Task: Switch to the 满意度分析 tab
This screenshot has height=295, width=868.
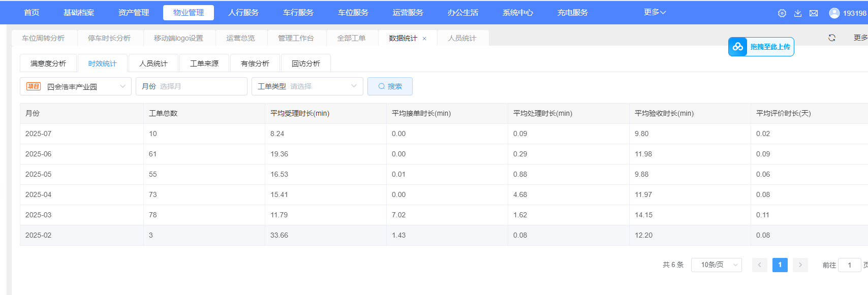Action: tap(48, 63)
